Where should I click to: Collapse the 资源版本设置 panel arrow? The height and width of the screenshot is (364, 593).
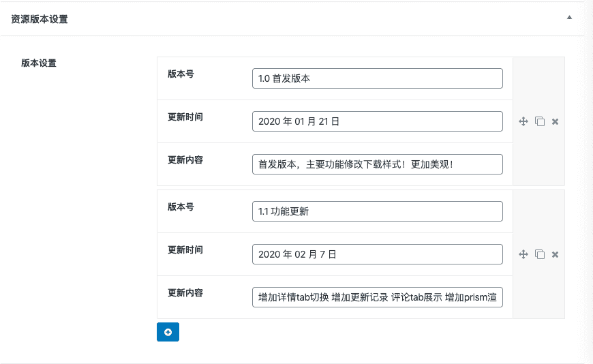pyautogui.click(x=569, y=18)
